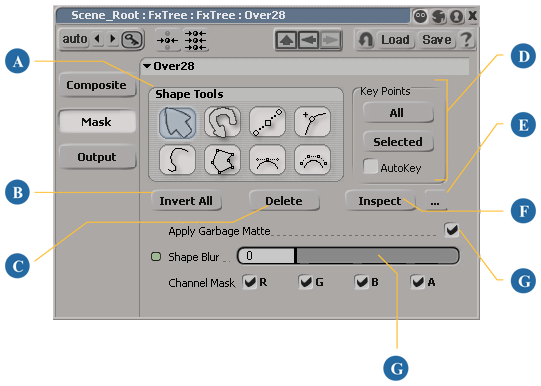Click the Shape Blur slider track
The height and width of the screenshot is (386, 541).
[x=348, y=256]
